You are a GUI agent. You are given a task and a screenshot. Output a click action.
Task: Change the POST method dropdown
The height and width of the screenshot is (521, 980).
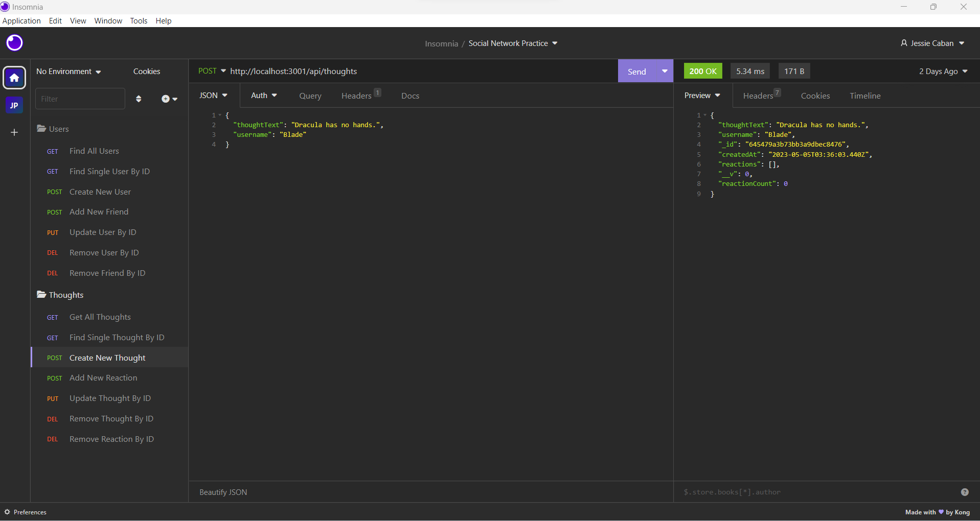coord(212,71)
